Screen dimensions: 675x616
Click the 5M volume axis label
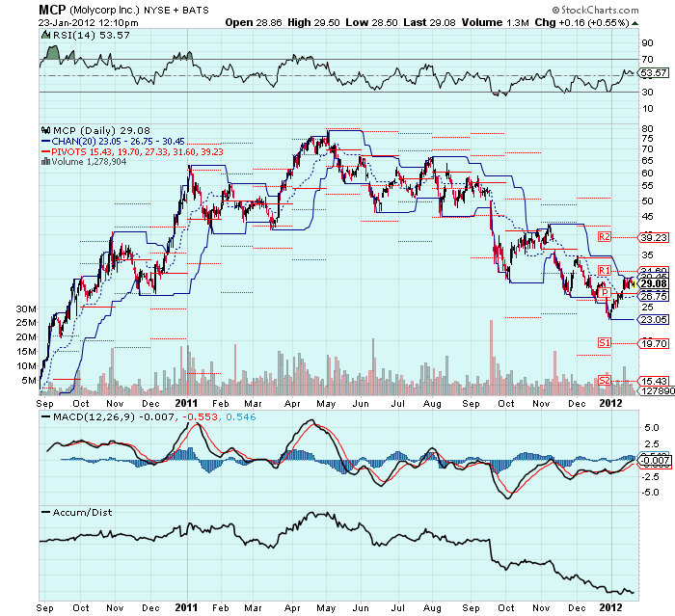[29, 381]
